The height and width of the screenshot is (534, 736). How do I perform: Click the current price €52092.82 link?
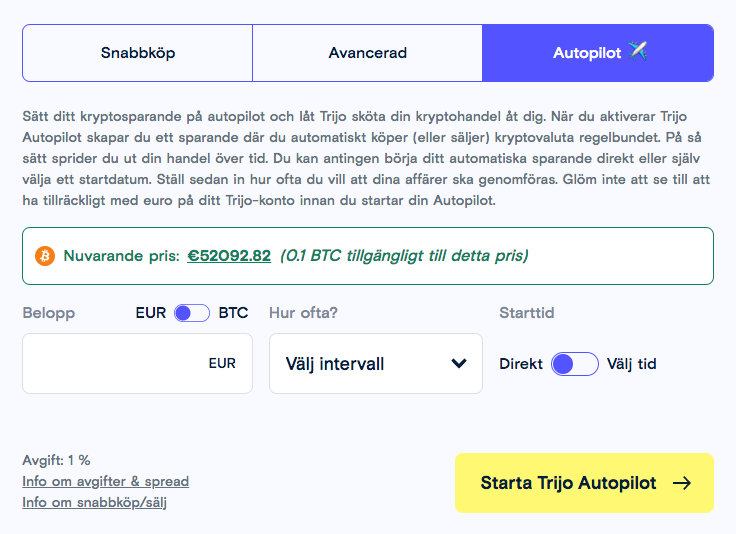[x=229, y=256]
